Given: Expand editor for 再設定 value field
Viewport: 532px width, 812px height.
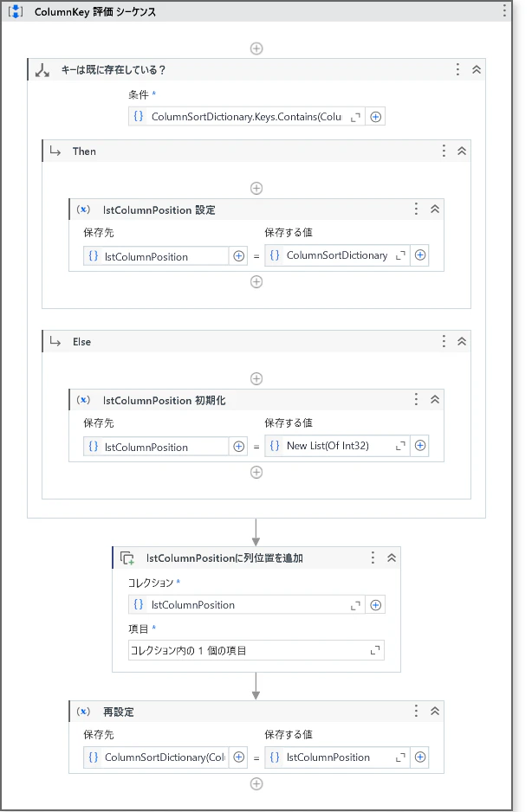Looking at the screenshot, I should [x=400, y=758].
